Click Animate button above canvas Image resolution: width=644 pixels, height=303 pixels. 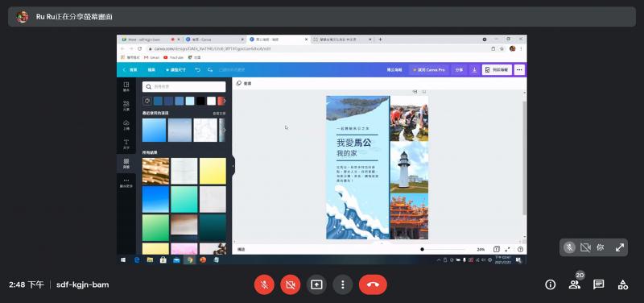[x=244, y=83]
